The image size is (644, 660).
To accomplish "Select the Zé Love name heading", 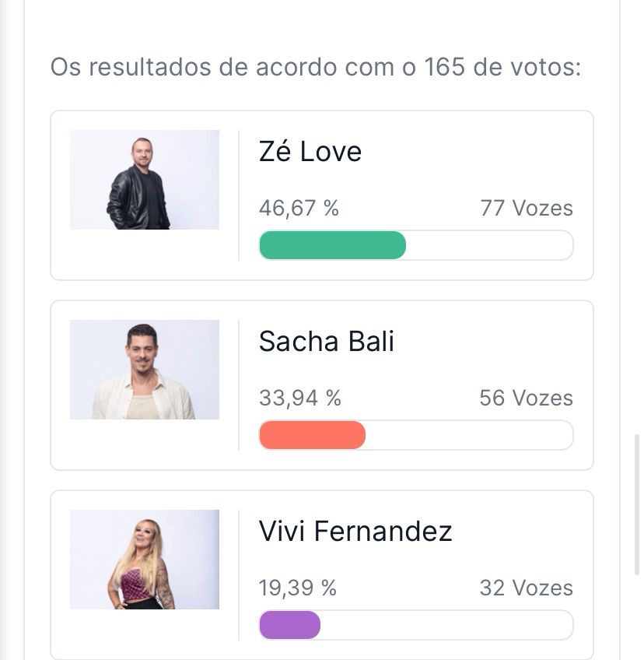I will tap(310, 151).
